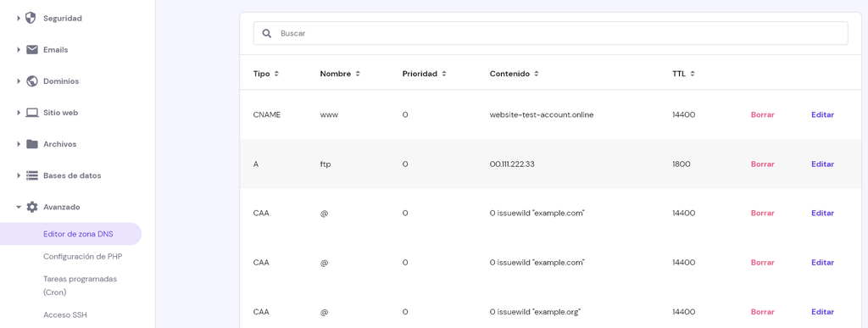The image size is (868, 328).
Task: Sort records by Tipo arrows
Action: point(276,74)
